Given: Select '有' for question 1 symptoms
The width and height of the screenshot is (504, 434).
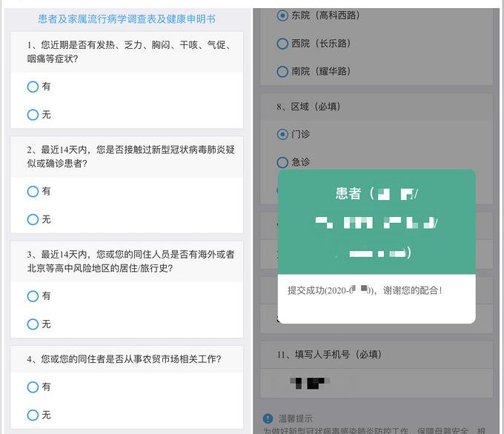Looking at the screenshot, I should click(x=33, y=87).
